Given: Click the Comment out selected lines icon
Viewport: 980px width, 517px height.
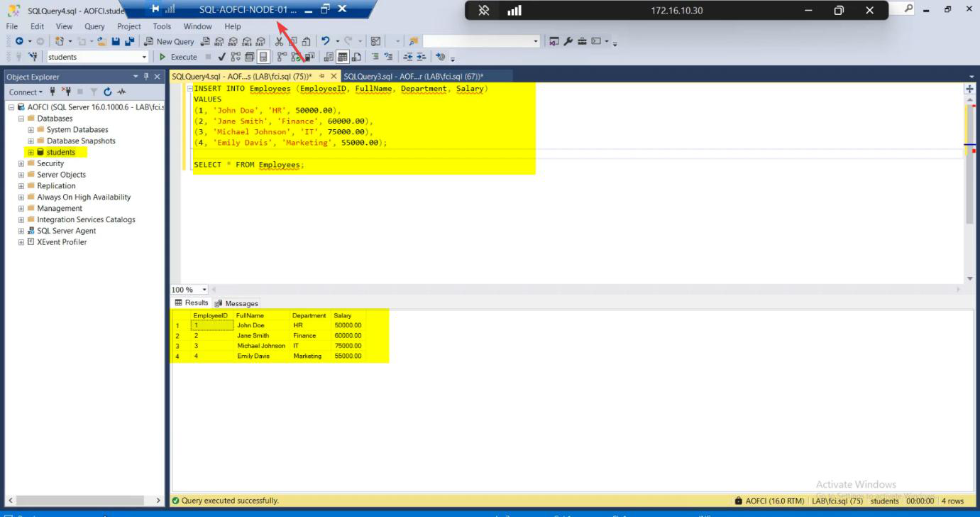Looking at the screenshot, I should point(375,57).
